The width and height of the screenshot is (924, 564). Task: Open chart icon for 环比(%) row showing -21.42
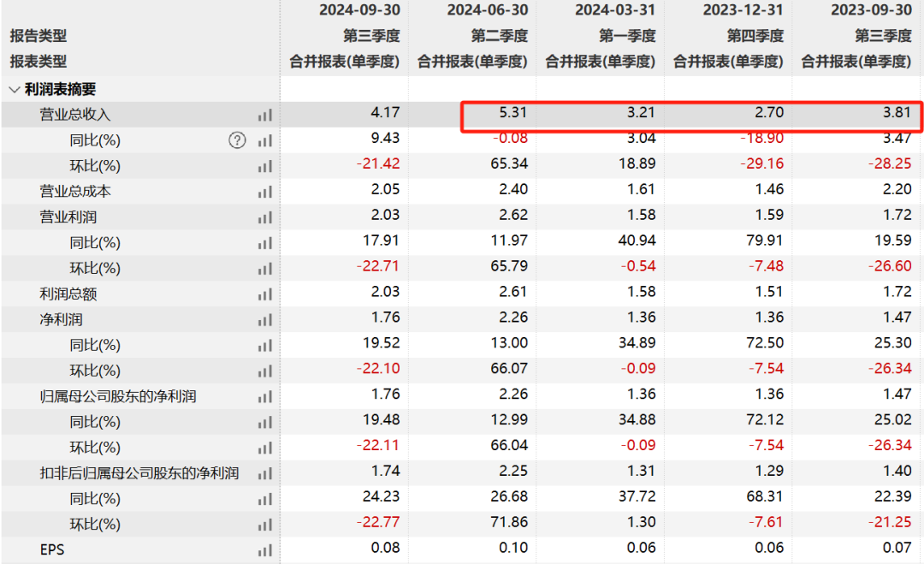click(x=265, y=166)
